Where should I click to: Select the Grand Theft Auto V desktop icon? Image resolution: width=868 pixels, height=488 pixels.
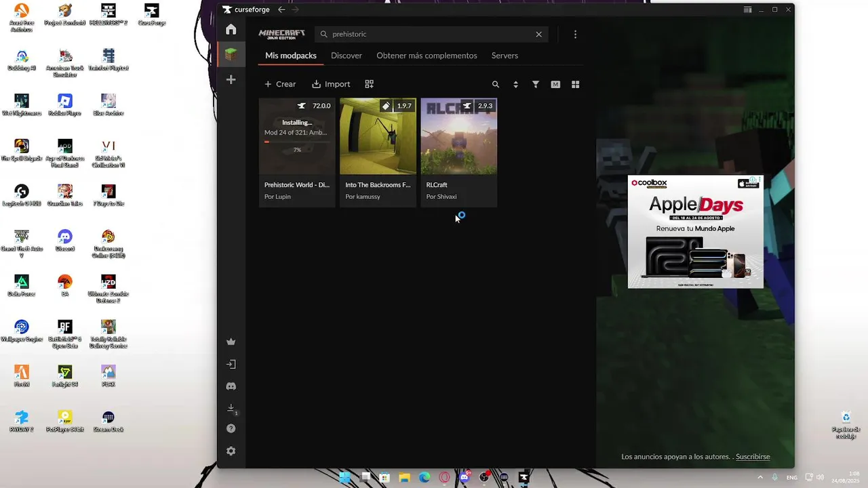tap(22, 243)
